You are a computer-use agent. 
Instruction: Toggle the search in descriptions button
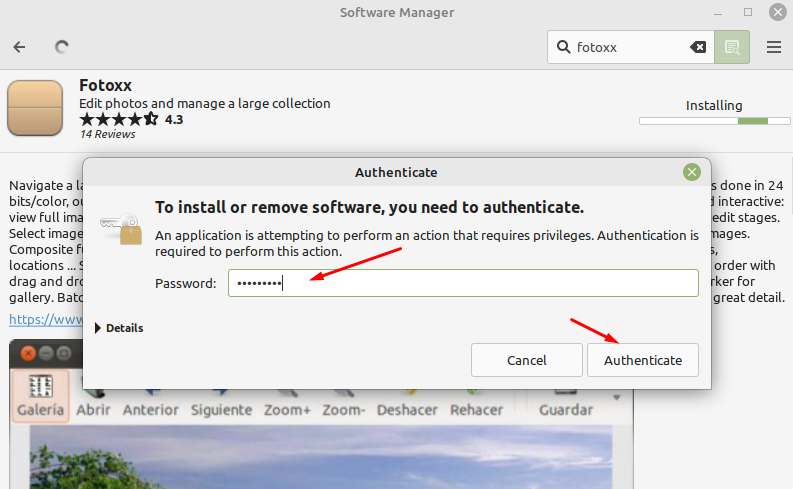click(x=732, y=47)
